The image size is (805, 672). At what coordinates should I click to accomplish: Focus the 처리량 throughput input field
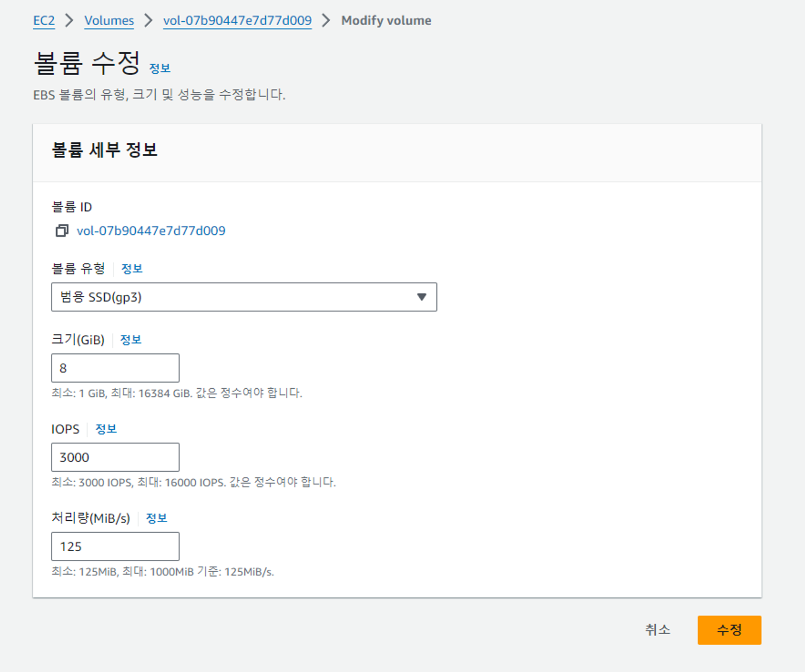(115, 546)
